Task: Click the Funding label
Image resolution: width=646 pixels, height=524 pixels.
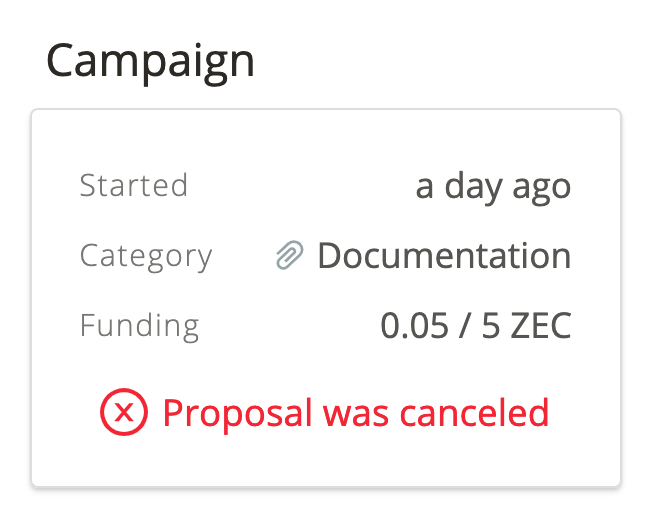Action: 139,326
